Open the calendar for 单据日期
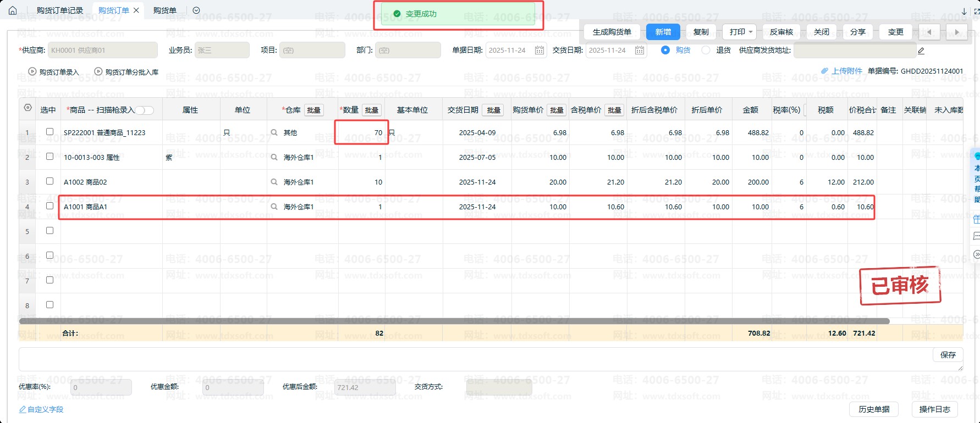Viewport: 980px width, 423px height. pyautogui.click(x=539, y=50)
